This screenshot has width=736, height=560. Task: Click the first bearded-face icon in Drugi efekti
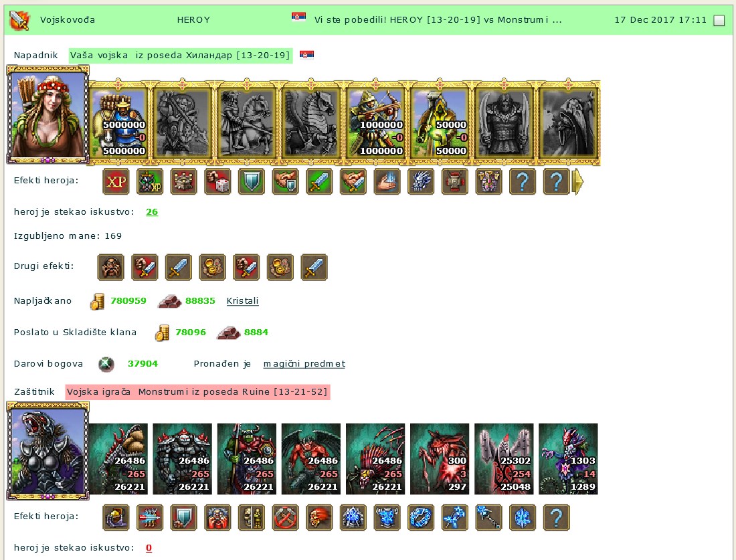pos(111,267)
